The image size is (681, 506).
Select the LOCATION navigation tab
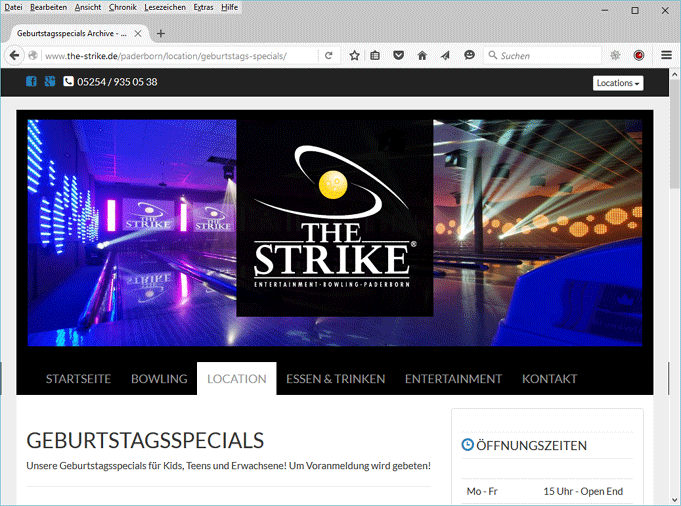[237, 378]
